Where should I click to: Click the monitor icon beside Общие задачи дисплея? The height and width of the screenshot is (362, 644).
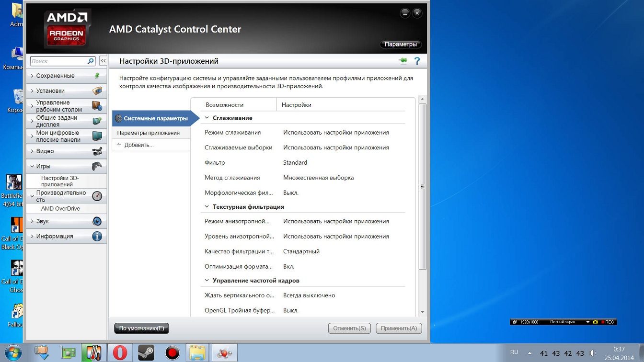coord(97,121)
